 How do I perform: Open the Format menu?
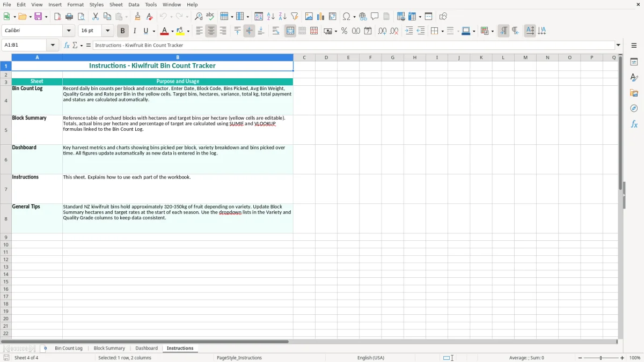[75, 4]
